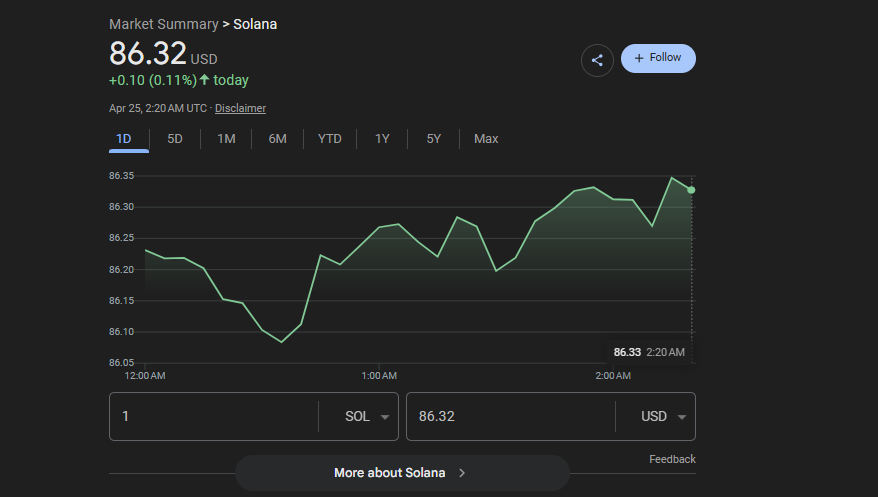
Task: Click the Feedback link
Action: (671, 459)
